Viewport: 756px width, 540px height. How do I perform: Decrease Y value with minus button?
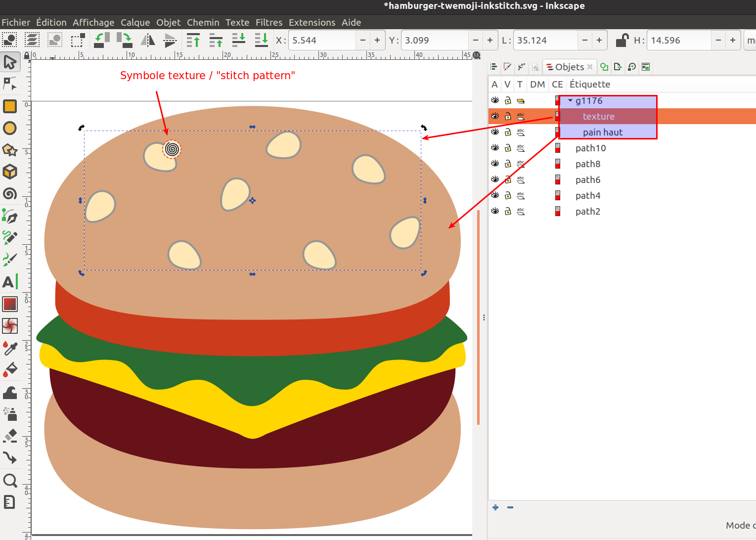point(476,40)
